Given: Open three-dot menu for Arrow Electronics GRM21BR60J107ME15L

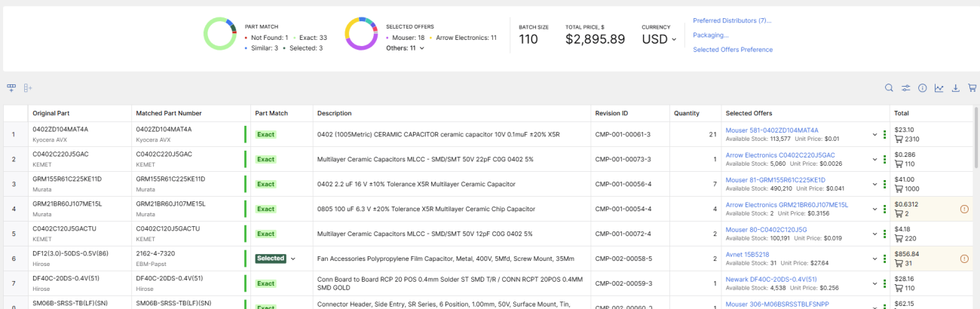Looking at the screenshot, I should tap(884, 210).
